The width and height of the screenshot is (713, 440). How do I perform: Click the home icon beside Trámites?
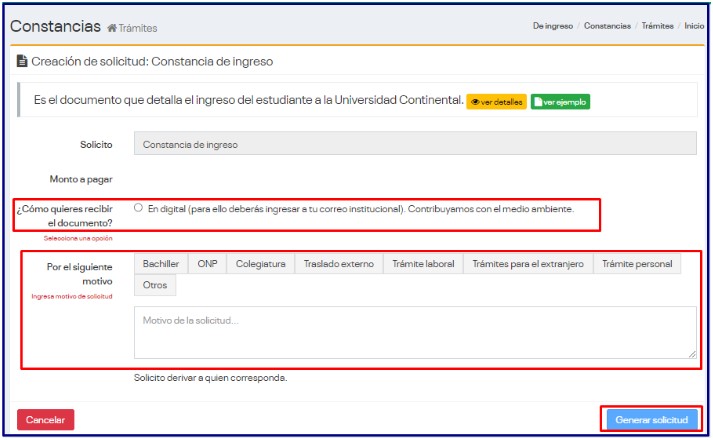pos(112,28)
